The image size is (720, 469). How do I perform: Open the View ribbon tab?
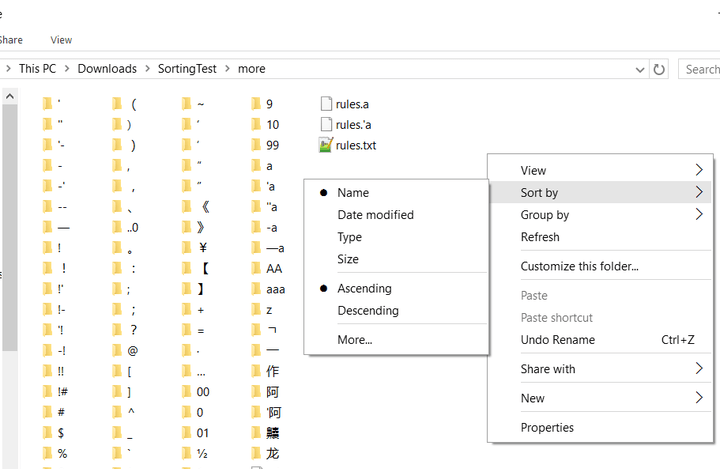tap(61, 40)
